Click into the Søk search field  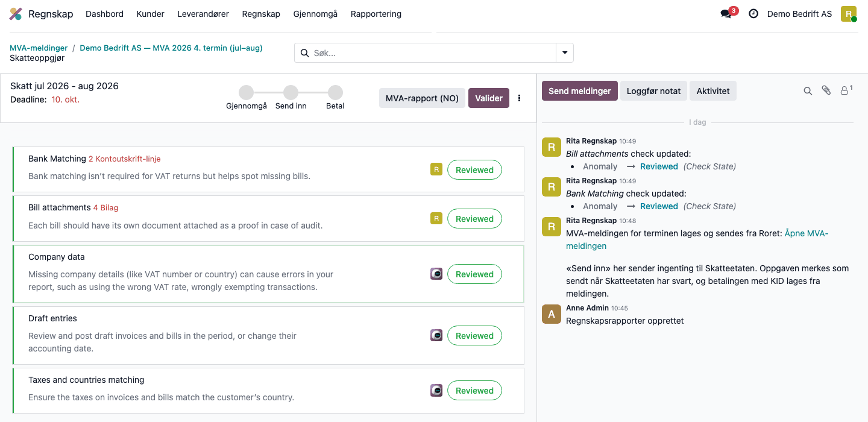[434, 53]
